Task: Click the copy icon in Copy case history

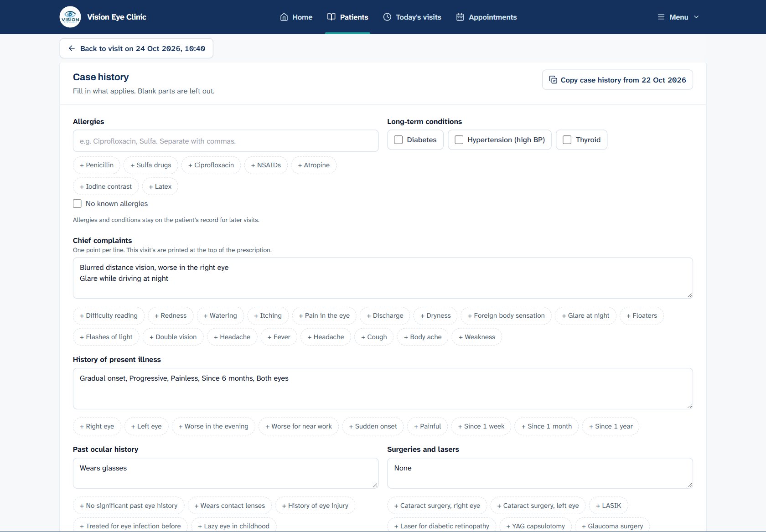Action: 553,80
